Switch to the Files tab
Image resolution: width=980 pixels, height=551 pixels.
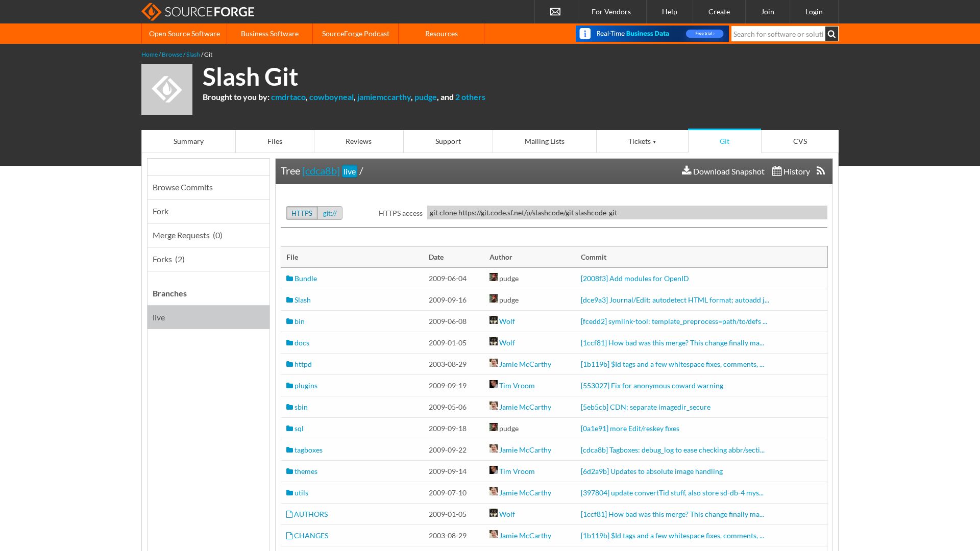(x=275, y=141)
